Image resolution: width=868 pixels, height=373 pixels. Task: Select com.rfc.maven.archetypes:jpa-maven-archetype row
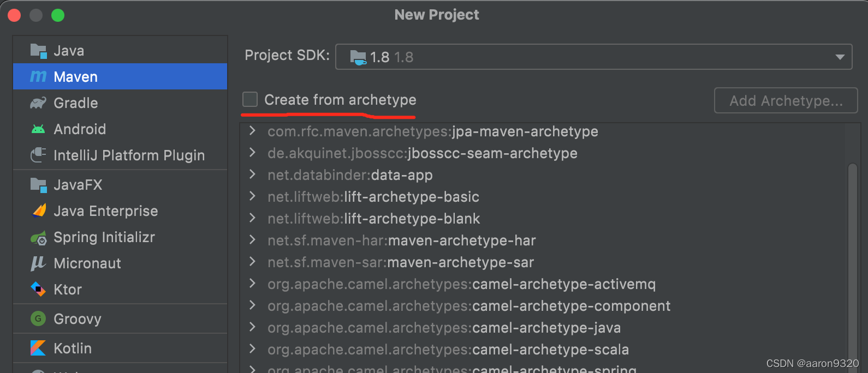coord(543,131)
